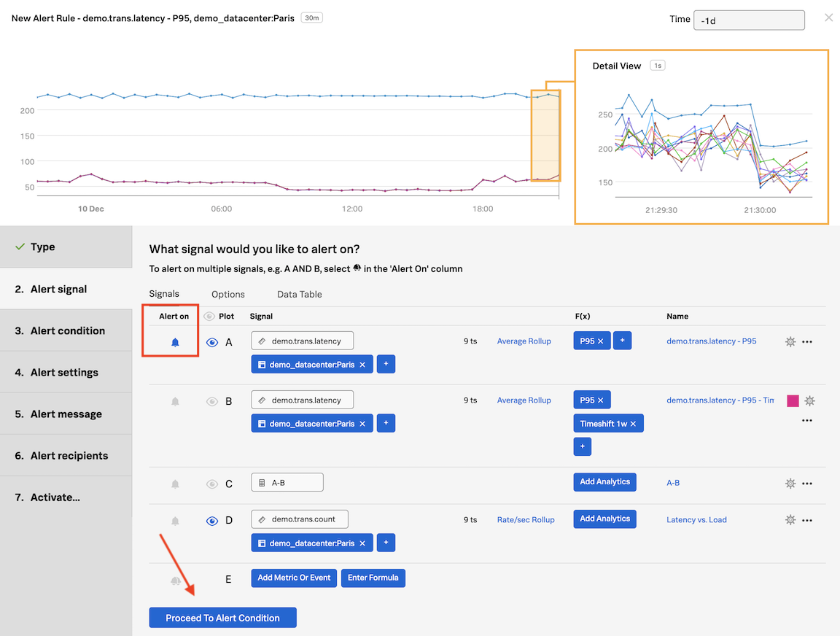Click Proceed To Alert Condition button
This screenshot has height=636, width=840.
[222, 618]
